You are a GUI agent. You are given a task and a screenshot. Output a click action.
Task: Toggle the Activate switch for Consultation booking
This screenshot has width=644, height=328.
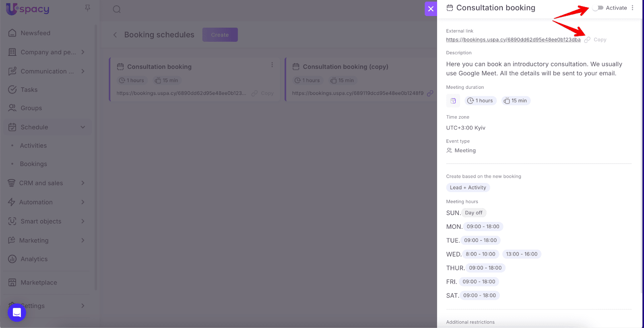coord(598,8)
